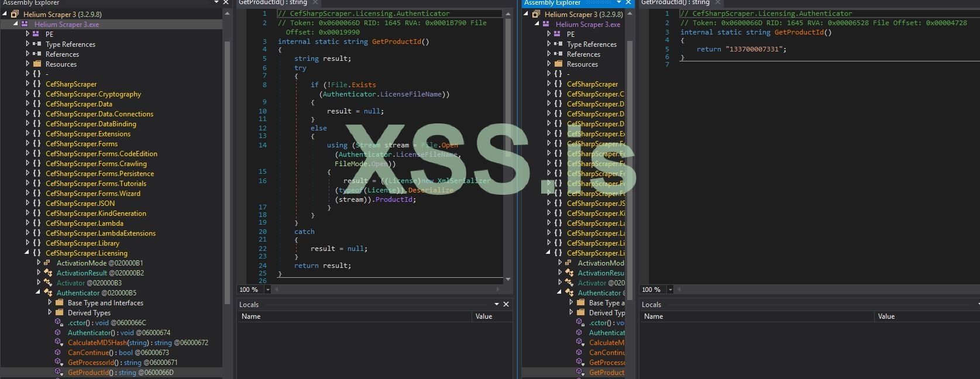Open left Assembly Explorer panel options dropdown
Viewport: 980px width, 379px height.
pyautogui.click(x=216, y=2)
